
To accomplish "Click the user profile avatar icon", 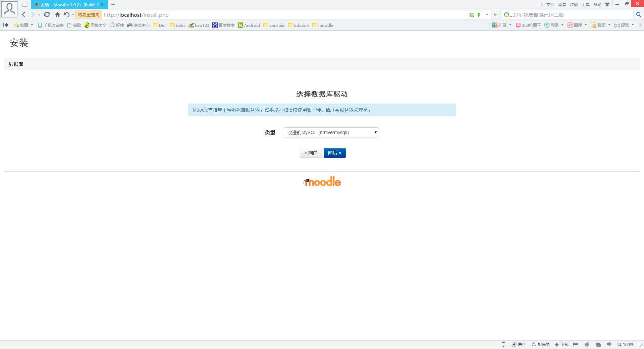I will coord(9,9).
